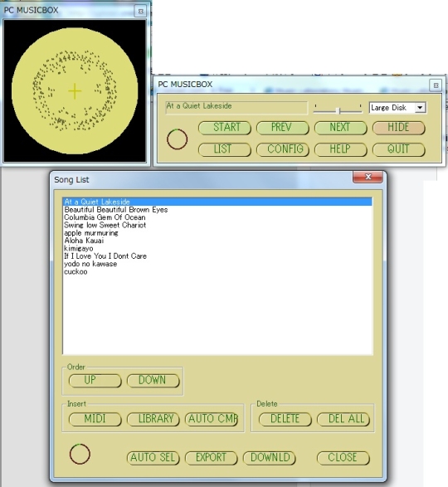Select Beautiful Beautiful Brown Eyes

(x=217, y=210)
